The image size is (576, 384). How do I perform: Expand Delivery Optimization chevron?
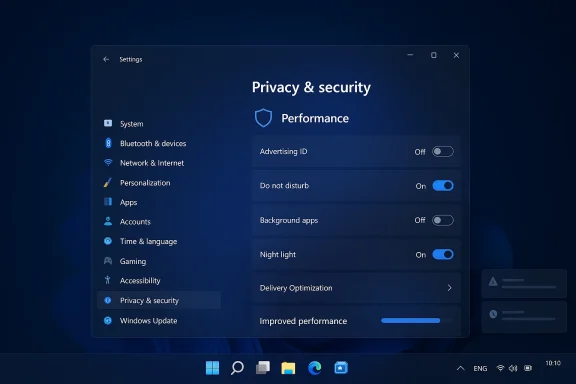450,288
